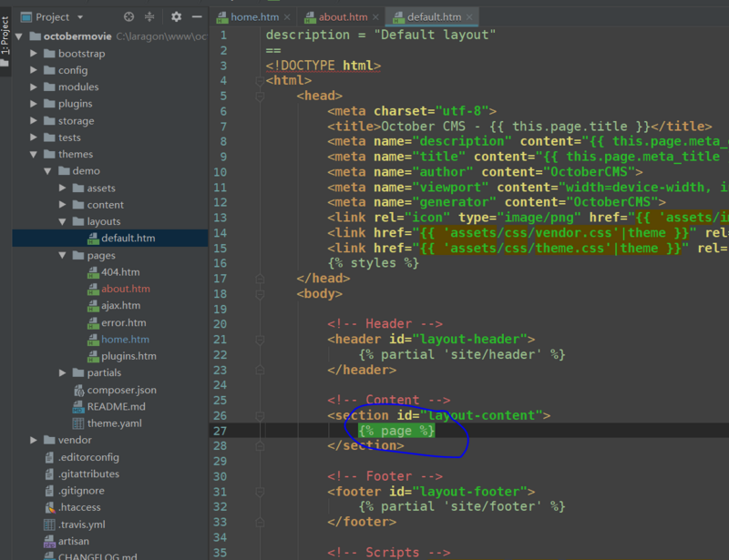Fold the head block at line 5

260,97
